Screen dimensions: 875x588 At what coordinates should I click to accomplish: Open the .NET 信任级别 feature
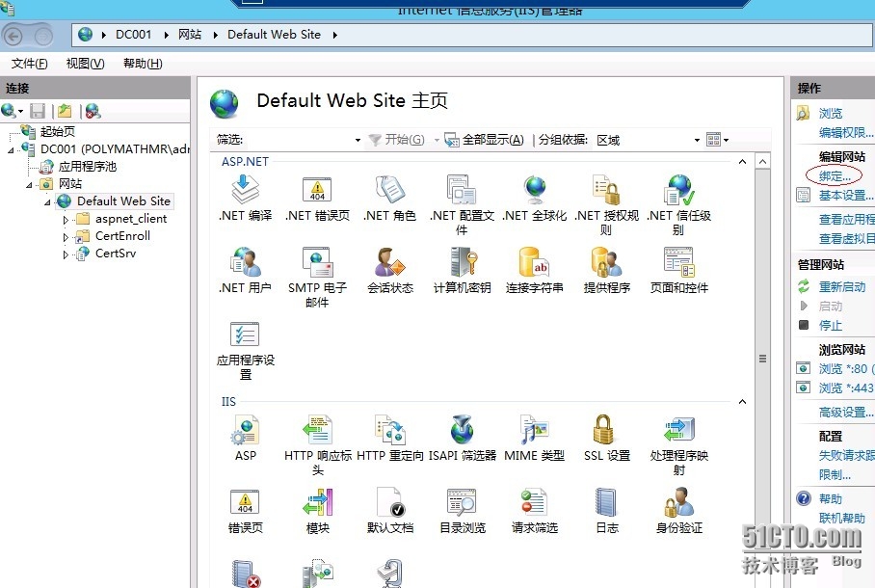(x=679, y=204)
